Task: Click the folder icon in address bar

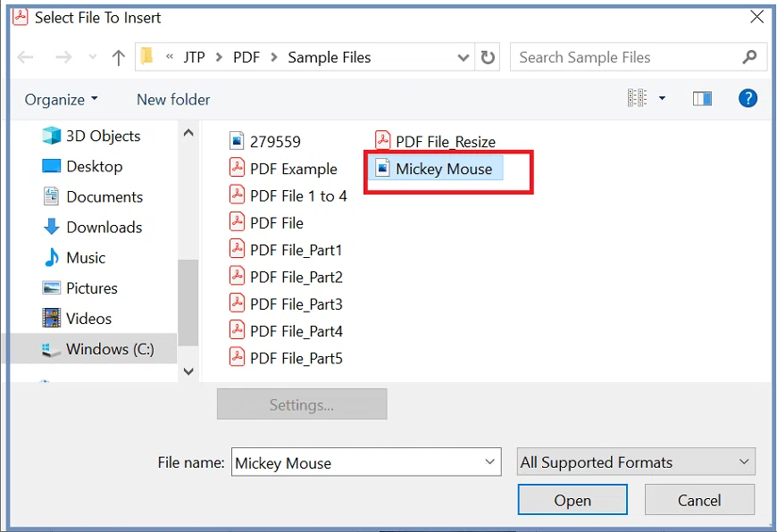Action: click(x=146, y=56)
